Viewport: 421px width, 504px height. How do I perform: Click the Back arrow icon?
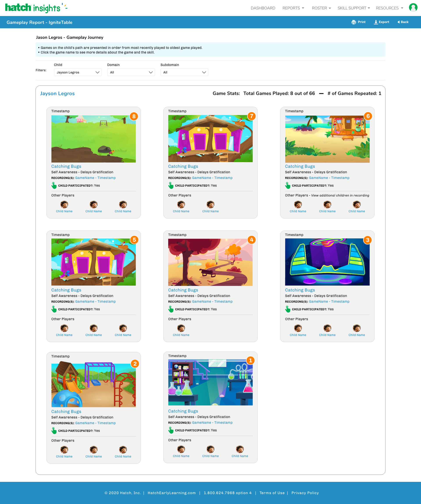click(398, 22)
